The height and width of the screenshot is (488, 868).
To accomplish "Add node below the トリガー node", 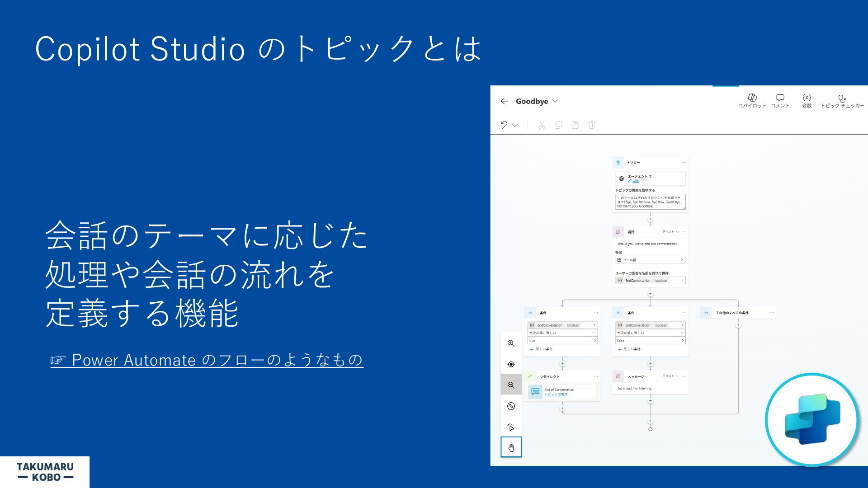I will tap(650, 219).
